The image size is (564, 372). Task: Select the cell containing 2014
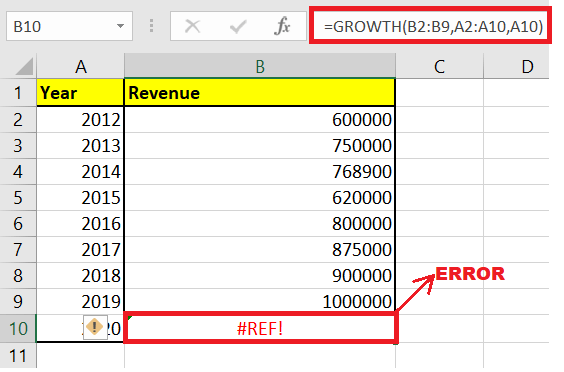point(80,172)
